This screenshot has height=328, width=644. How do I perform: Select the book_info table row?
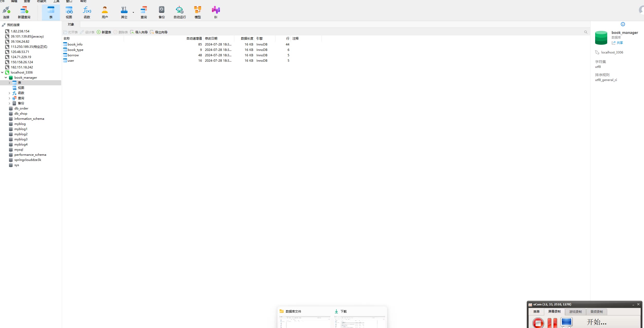point(75,44)
